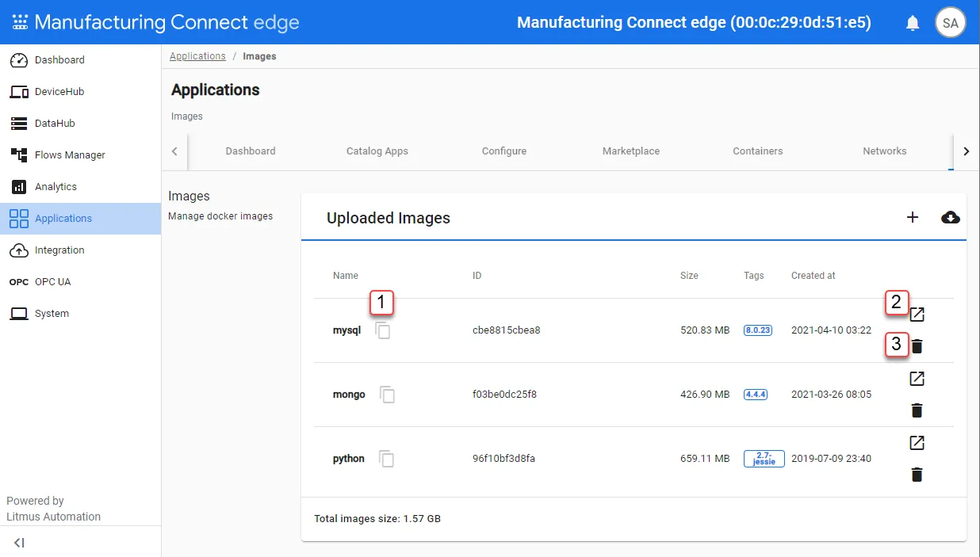Image resolution: width=980 pixels, height=557 pixels.
Task: Switch to the Marketplace tab
Action: [x=631, y=151]
